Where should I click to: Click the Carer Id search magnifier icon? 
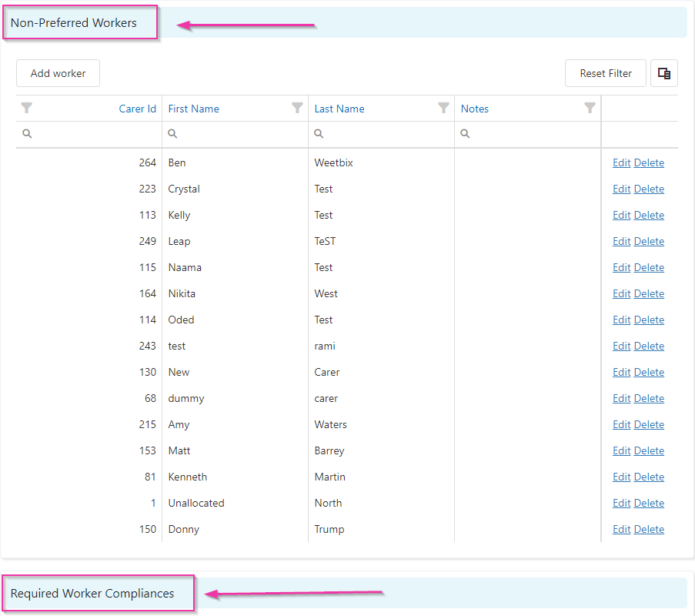tap(27, 133)
